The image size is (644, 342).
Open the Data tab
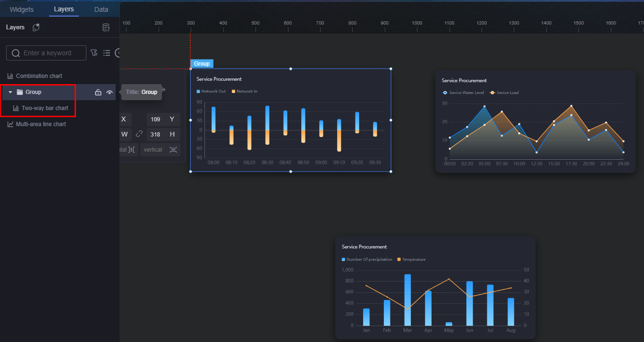pyautogui.click(x=101, y=9)
